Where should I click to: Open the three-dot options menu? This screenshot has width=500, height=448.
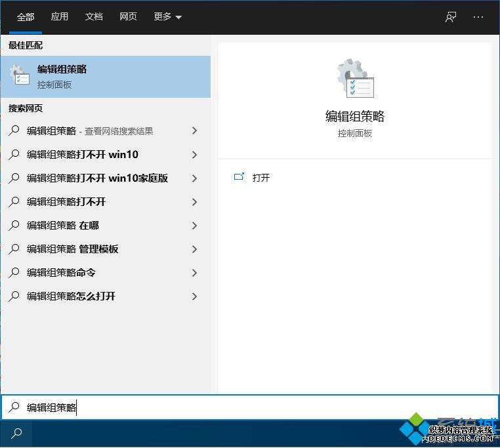[x=478, y=17]
